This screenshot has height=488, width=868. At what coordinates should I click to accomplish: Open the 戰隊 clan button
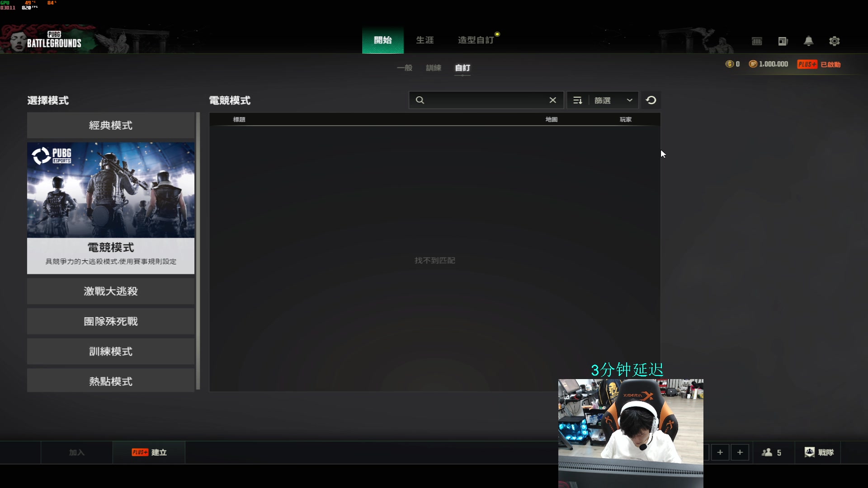[x=819, y=452]
